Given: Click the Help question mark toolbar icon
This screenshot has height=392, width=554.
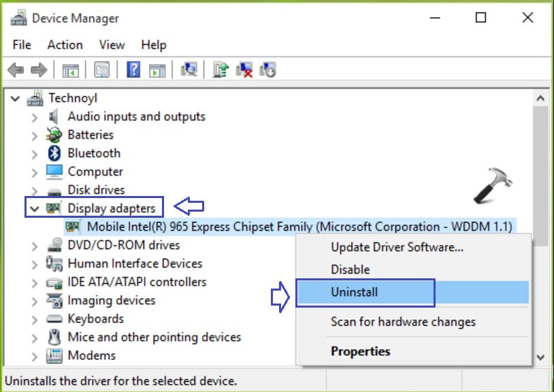Looking at the screenshot, I should coord(133,69).
